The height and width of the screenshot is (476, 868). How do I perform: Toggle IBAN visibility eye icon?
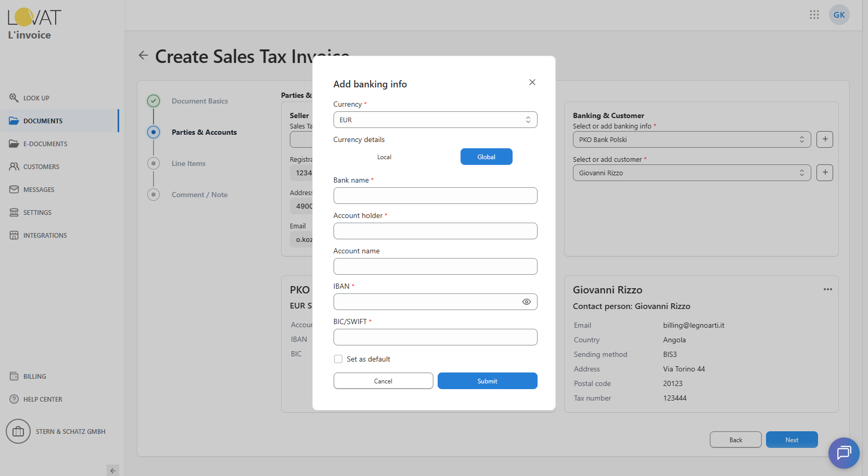(526, 302)
